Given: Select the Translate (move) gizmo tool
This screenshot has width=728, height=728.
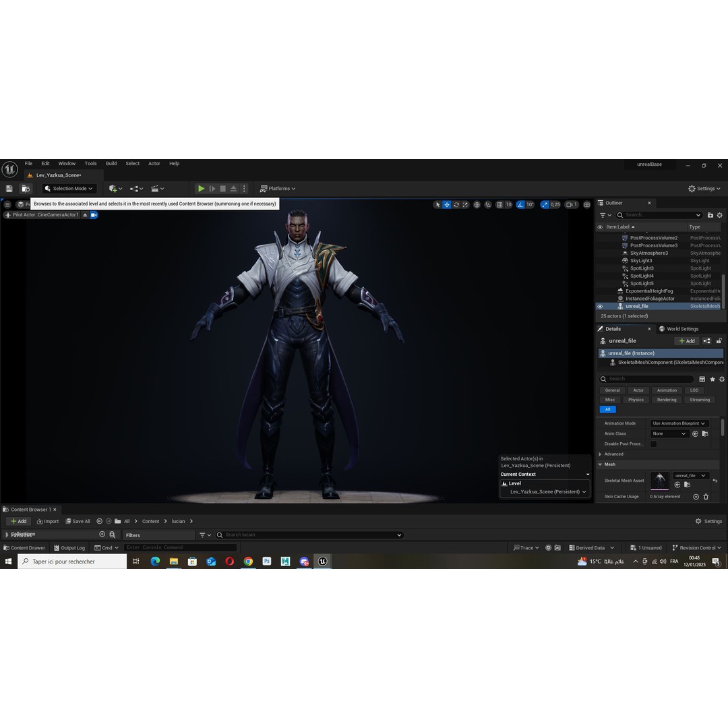Looking at the screenshot, I should [x=447, y=204].
